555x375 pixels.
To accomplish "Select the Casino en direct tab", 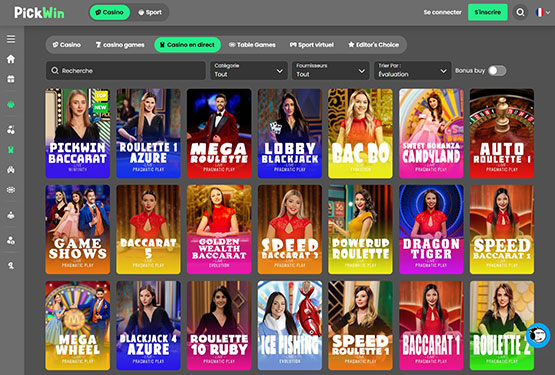I will [187, 45].
